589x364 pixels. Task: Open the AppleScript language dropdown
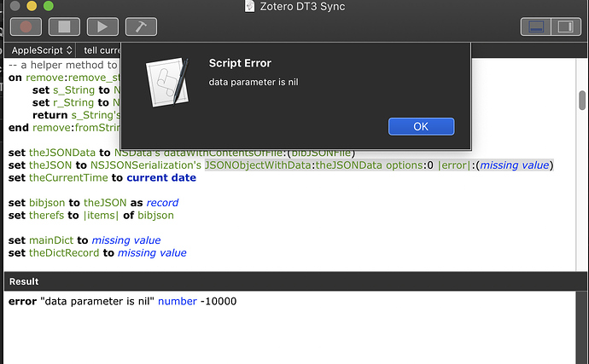(x=41, y=50)
